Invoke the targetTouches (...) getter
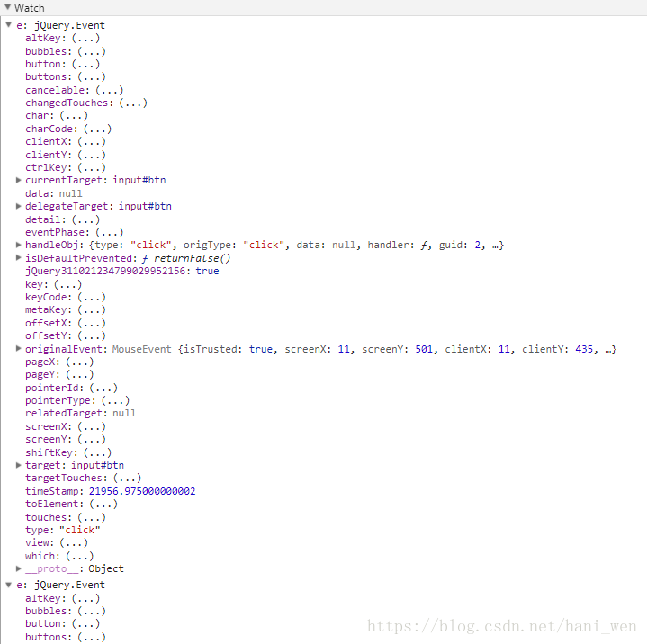This screenshot has height=644, width=647. (128, 479)
